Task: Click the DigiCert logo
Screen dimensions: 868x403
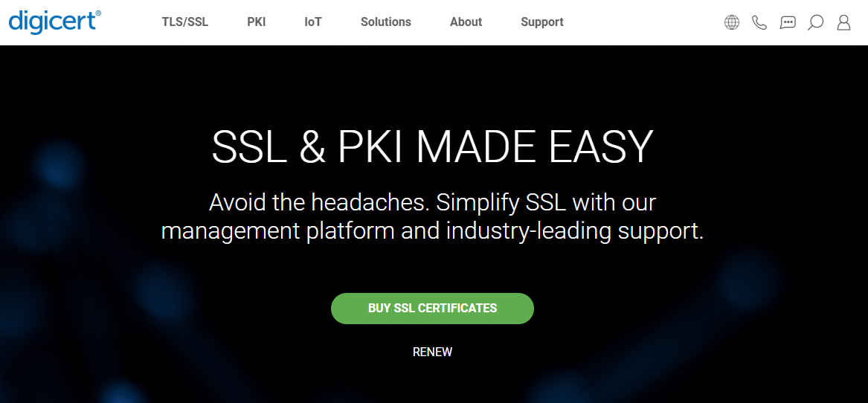Action: [x=55, y=22]
